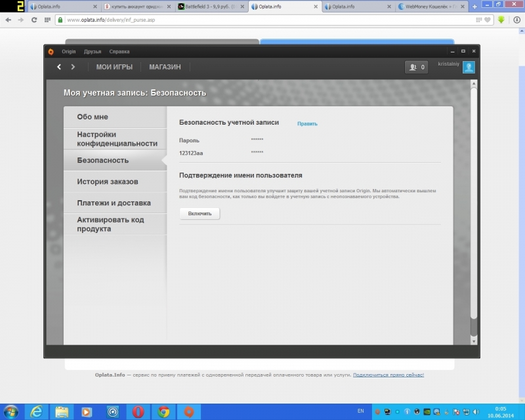This screenshot has height=420, width=525.
Task: Click the network tray icon
Action: (466, 411)
